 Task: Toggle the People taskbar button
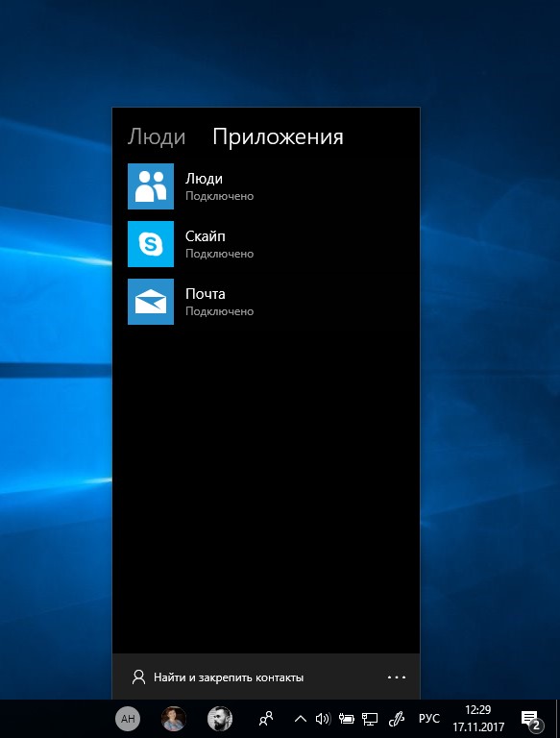(266, 719)
